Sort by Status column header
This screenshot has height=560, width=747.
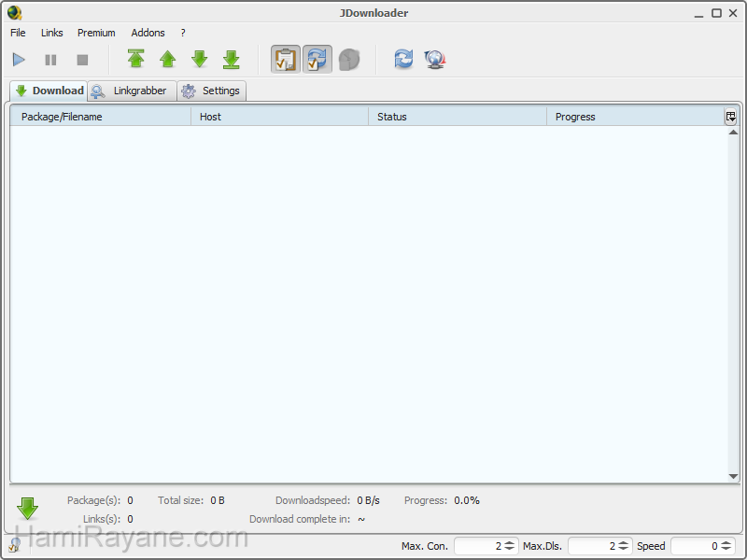click(458, 117)
